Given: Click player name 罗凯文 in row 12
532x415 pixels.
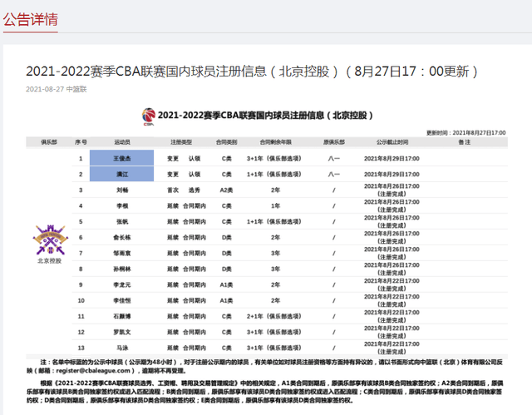Looking at the screenshot, I should pyautogui.click(x=122, y=332).
